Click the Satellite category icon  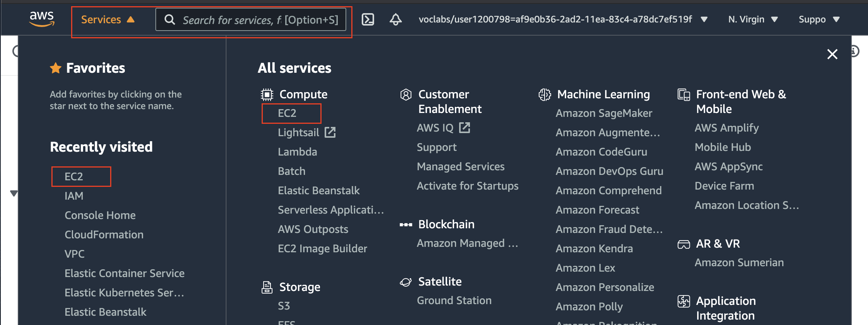tap(406, 281)
